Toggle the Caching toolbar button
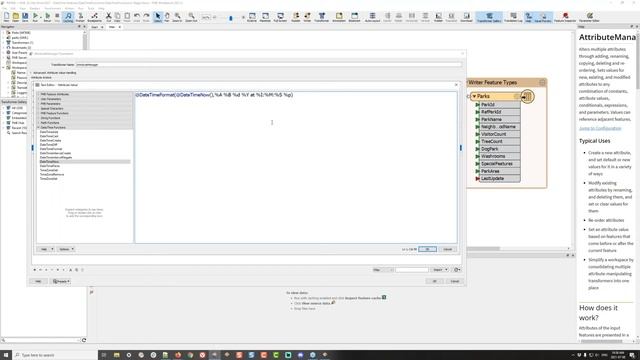The image size is (640, 360). (x=68, y=17)
